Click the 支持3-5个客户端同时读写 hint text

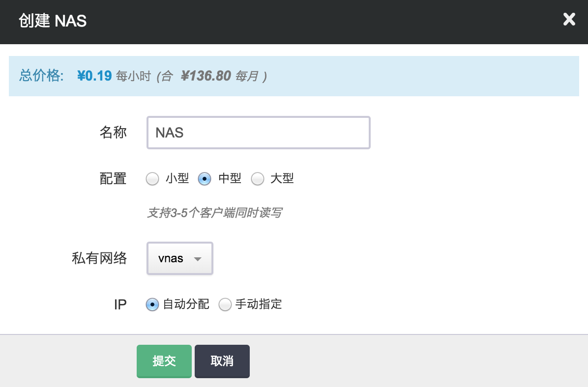[214, 213]
